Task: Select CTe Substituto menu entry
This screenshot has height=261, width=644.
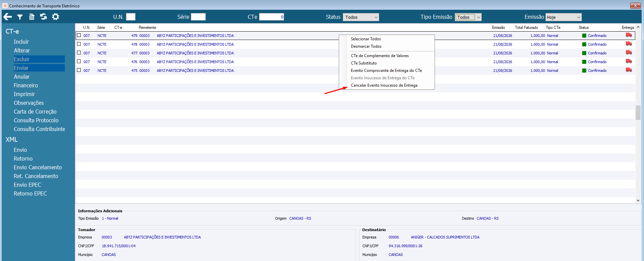Action: 364,63
